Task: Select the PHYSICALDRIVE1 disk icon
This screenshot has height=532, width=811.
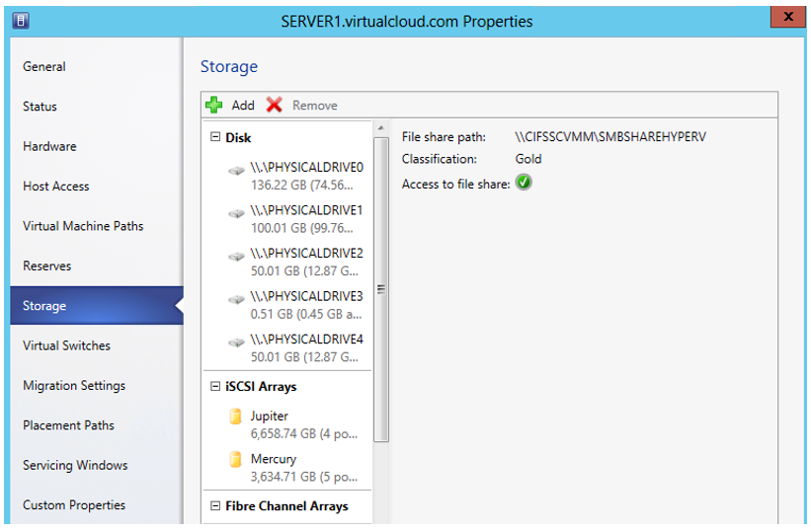Action: point(236,213)
